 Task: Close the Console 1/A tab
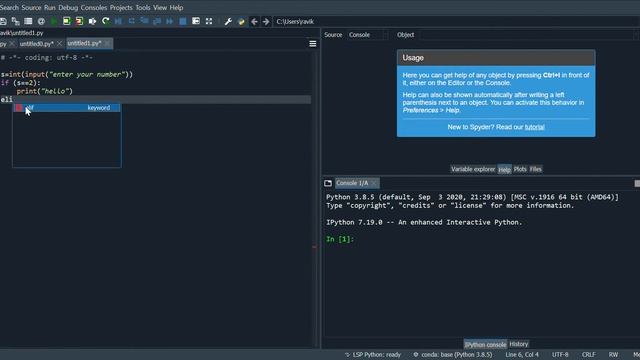tap(374, 183)
